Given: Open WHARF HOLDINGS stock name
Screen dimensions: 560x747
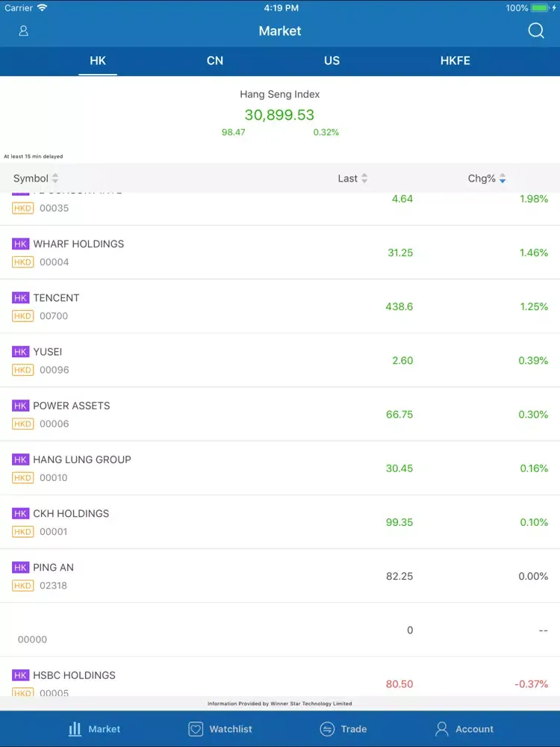Looking at the screenshot, I should click(78, 244).
